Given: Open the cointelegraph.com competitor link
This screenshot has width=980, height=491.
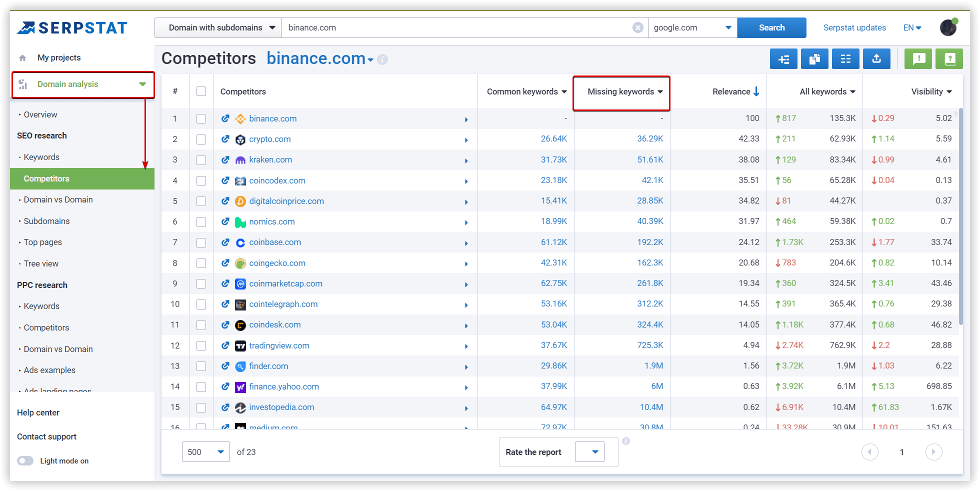Looking at the screenshot, I should tap(283, 304).
